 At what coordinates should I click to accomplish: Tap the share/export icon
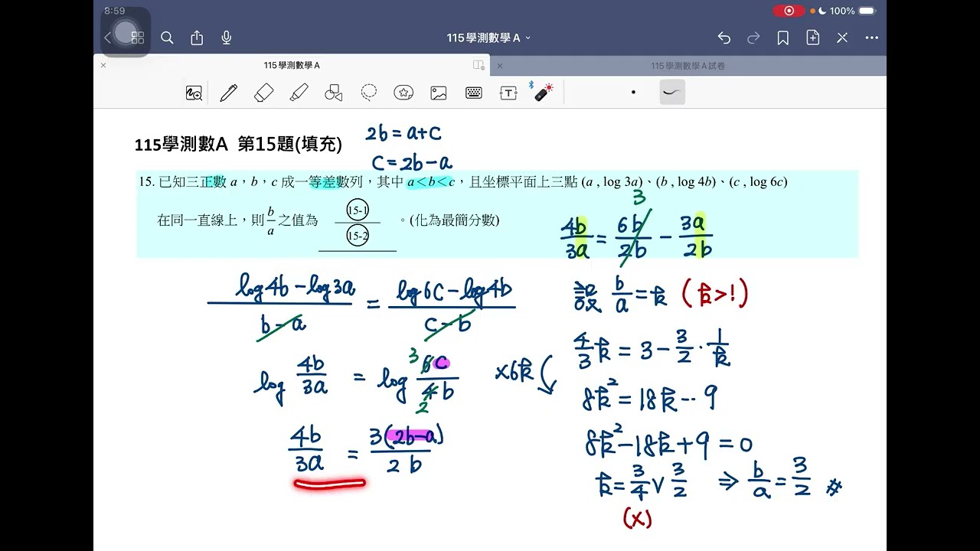[x=197, y=37]
